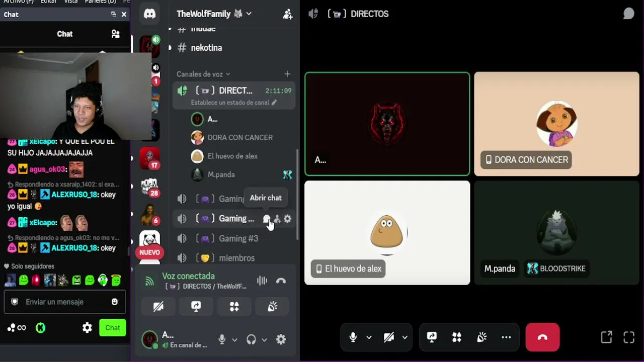The image size is (644, 362).
Task: Open the Archivo menu
Action: tap(18, 2)
